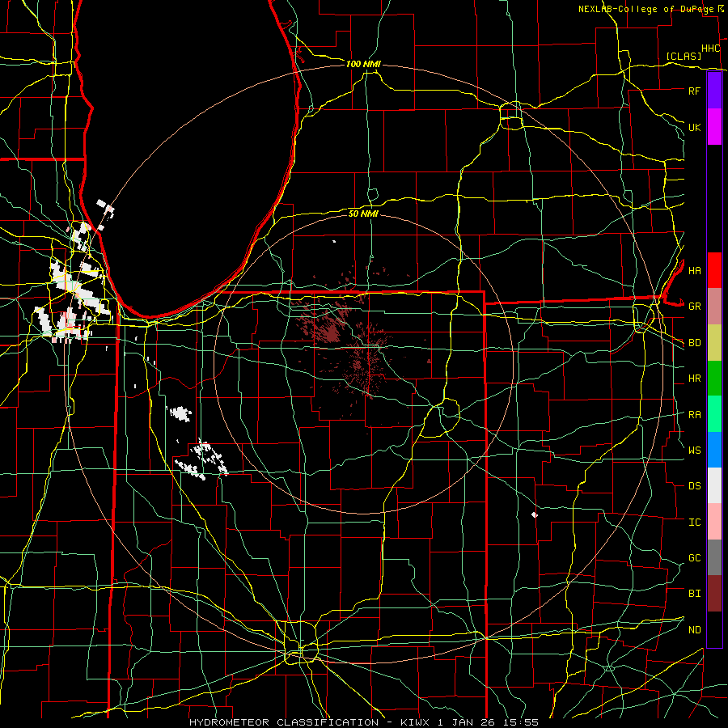The width and height of the screenshot is (728, 728).
Task: Click the RA mint-green legend swatch
Action: [714, 414]
